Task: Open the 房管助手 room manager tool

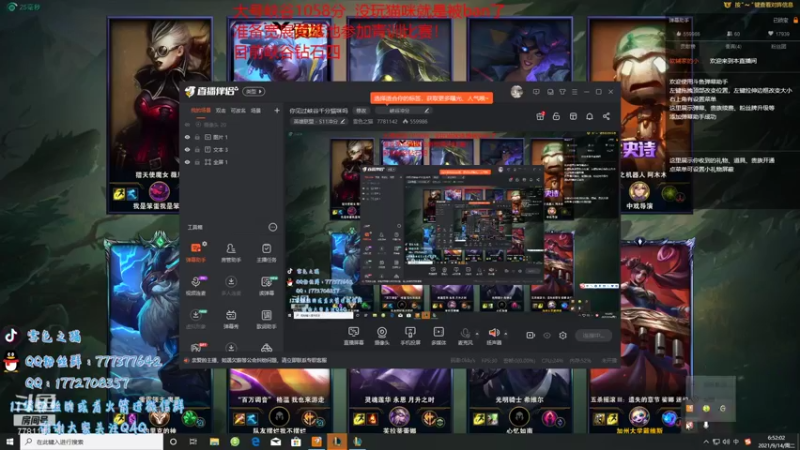Action: [231, 253]
